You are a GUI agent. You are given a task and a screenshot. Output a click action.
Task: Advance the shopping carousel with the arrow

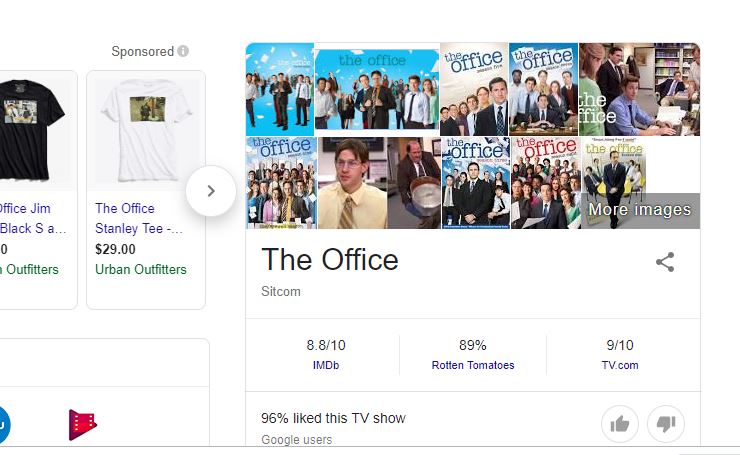(x=211, y=191)
